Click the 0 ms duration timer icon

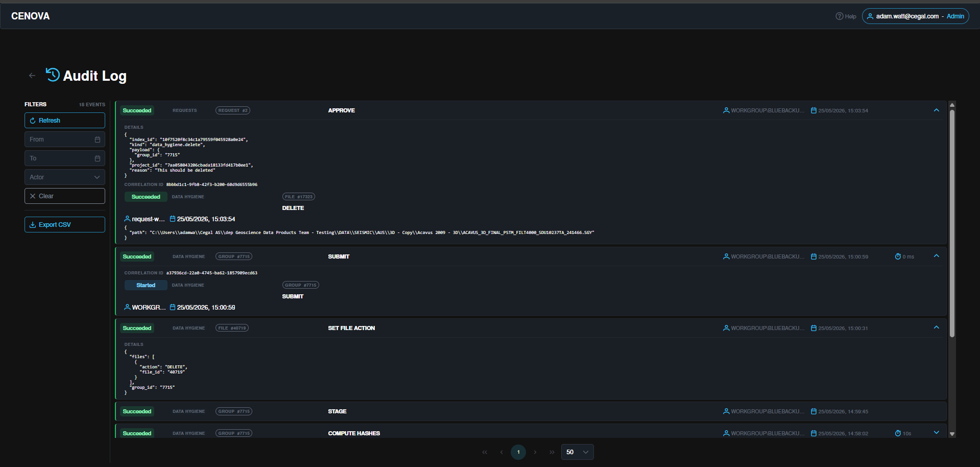898,256
